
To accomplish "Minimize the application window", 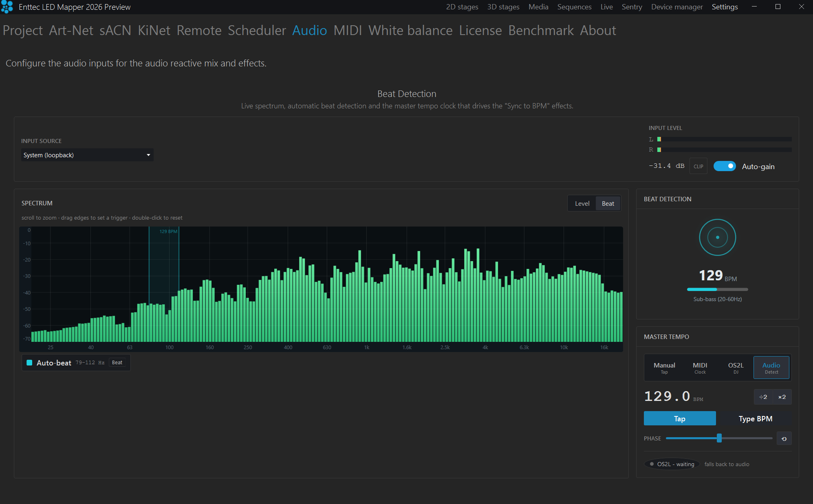I will pyautogui.click(x=754, y=7).
